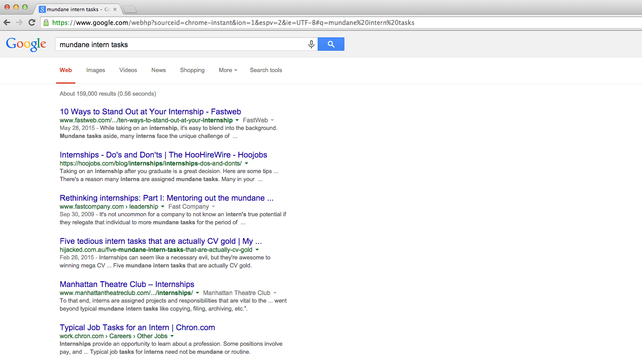This screenshot has width=642, height=364.
Task: Select the Web search tab
Action: click(65, 70)
